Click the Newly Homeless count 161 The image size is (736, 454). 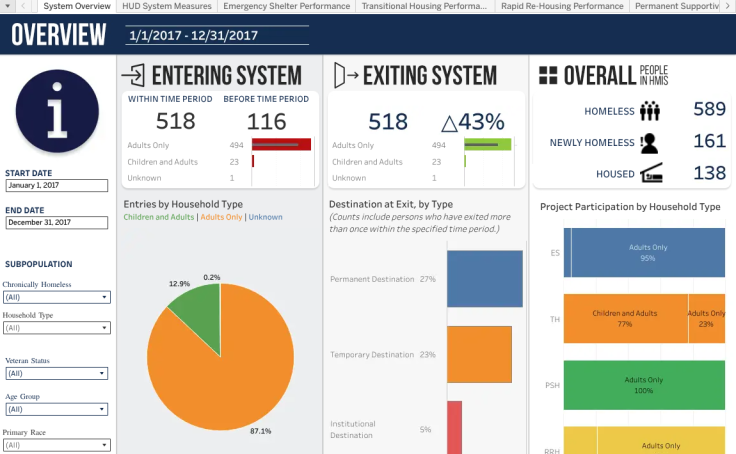(x=710, y=141)
